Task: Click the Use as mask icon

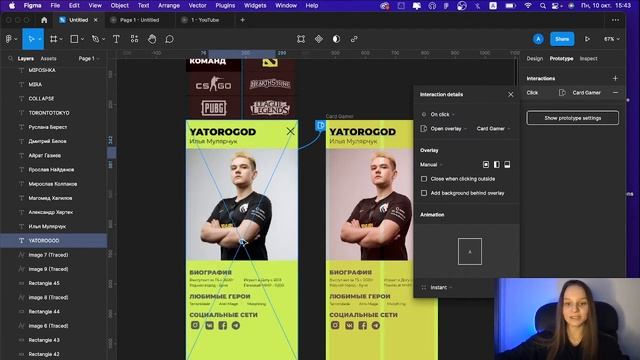Action: coord(336,39)
